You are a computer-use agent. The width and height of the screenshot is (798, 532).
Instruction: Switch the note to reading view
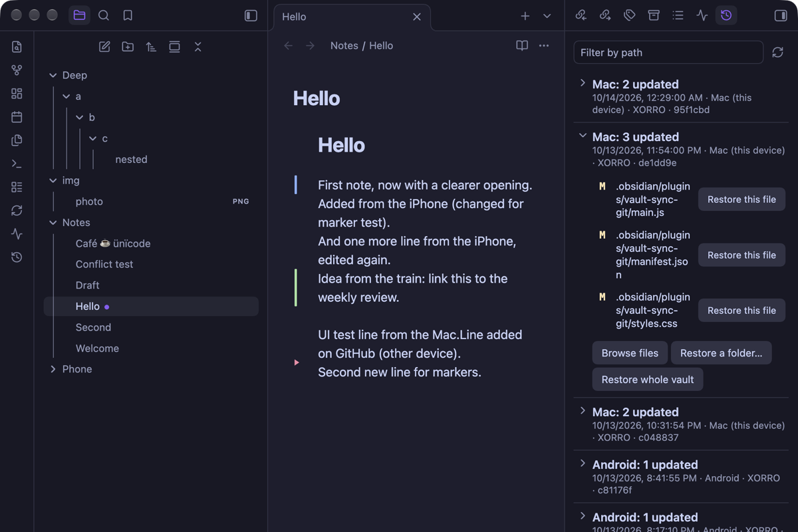522,46
